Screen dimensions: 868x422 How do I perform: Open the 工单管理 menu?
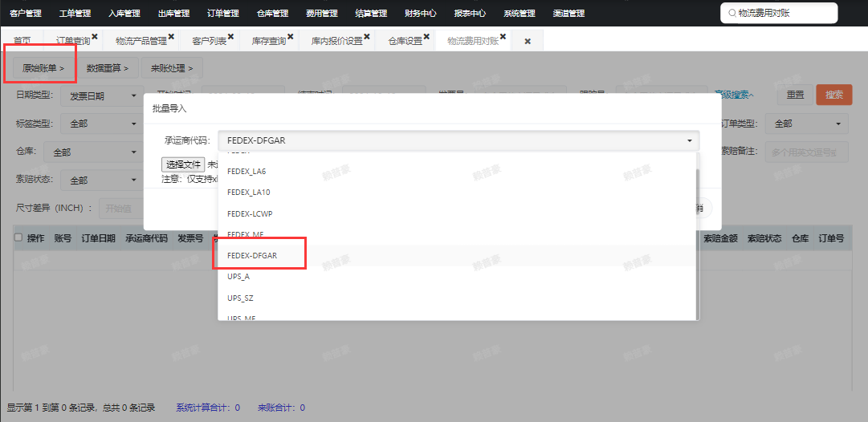pos(75,14)
